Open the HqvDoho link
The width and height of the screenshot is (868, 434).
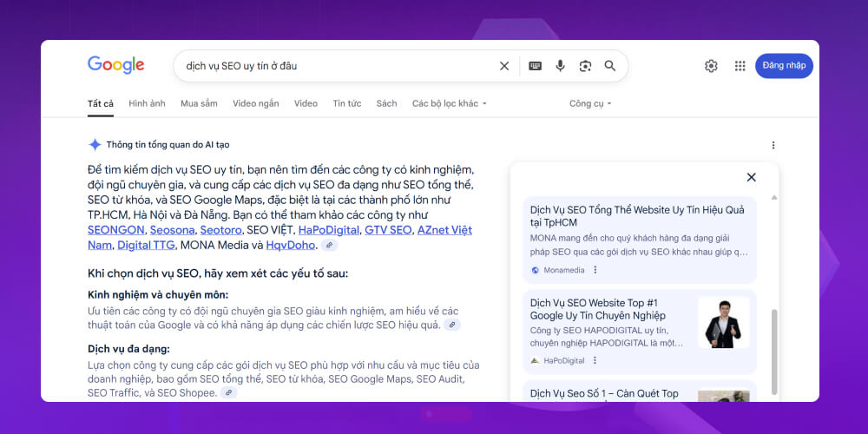(291, 245)
